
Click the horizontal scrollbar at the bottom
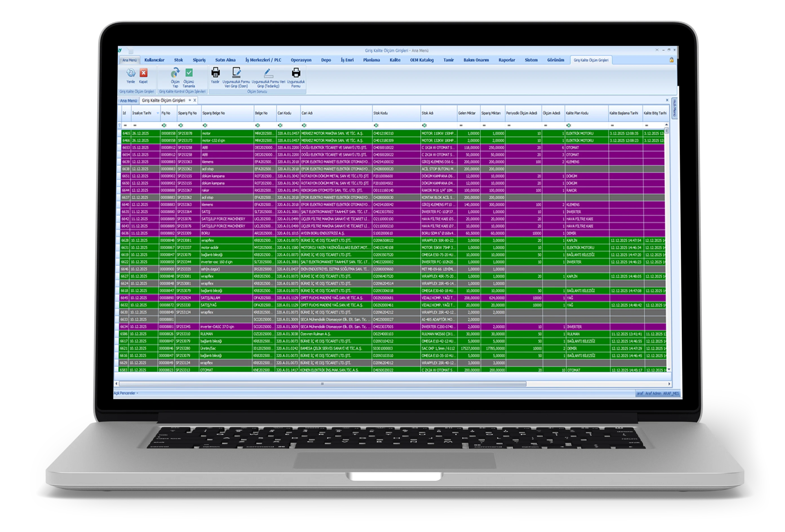coord(322,384)
